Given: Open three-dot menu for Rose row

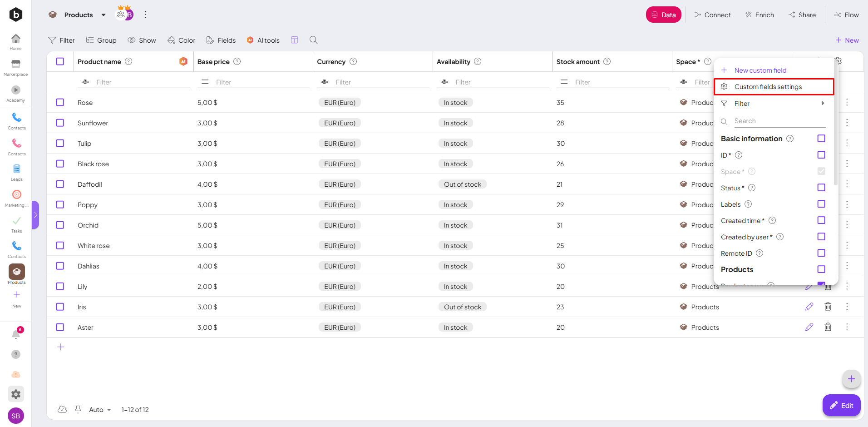Looking at the screenshot, I should tap(847, 102).
